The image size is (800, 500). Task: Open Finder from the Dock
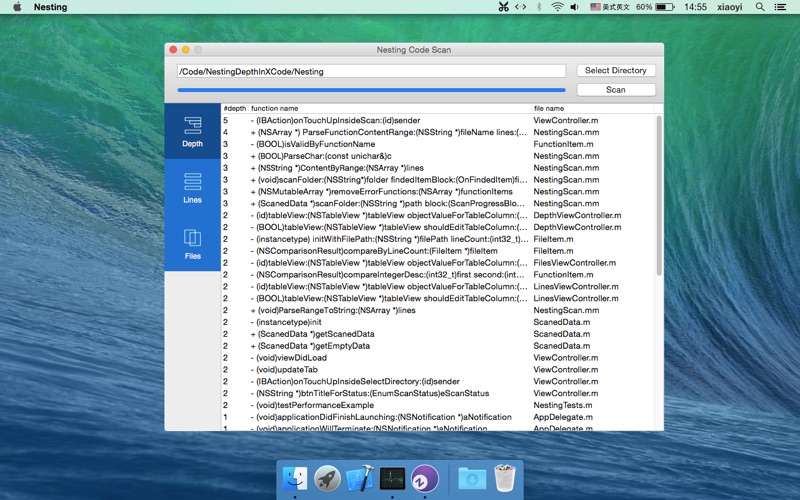295,479
